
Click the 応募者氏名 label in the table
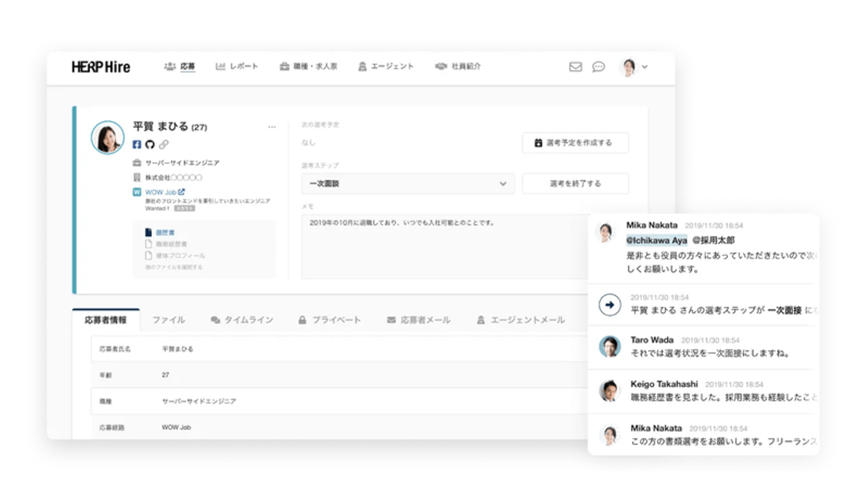[115, 349]
